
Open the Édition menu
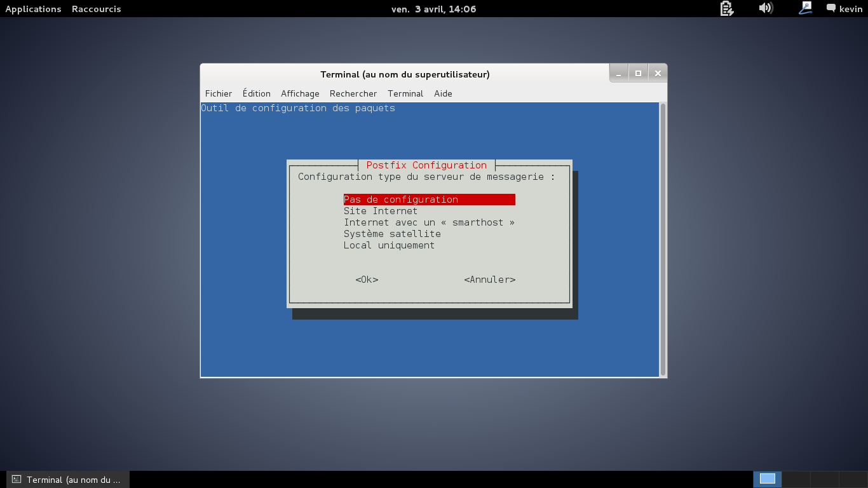click(257, 93)
